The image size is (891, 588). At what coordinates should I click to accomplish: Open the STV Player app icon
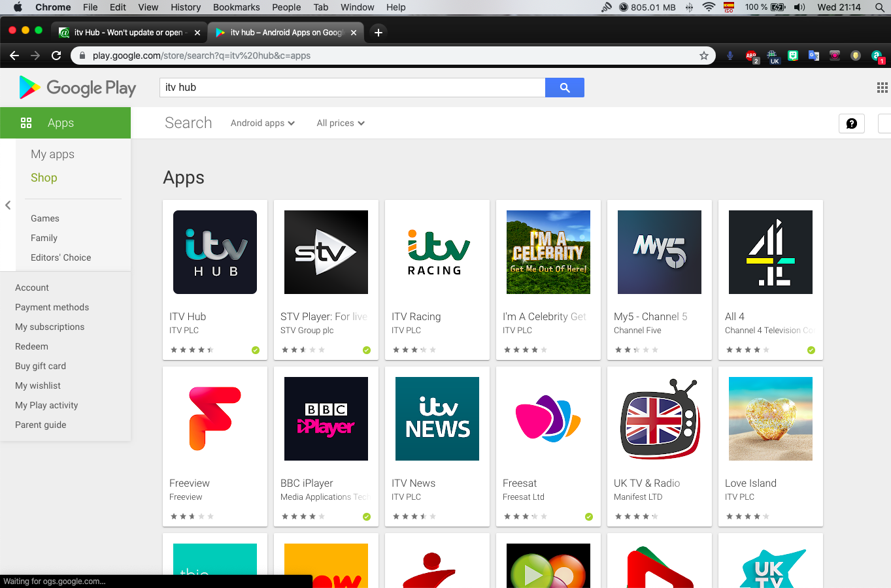click(326, 252)
